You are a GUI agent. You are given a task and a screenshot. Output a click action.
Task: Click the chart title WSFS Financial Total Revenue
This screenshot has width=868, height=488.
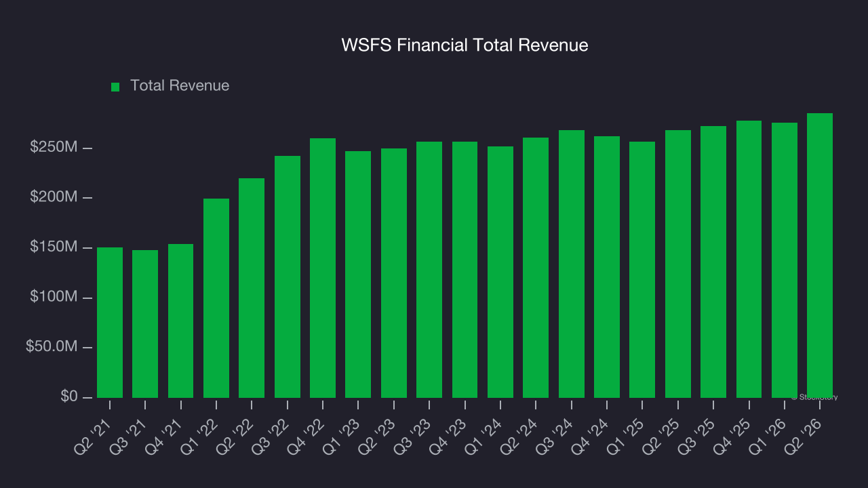point(465,45)
